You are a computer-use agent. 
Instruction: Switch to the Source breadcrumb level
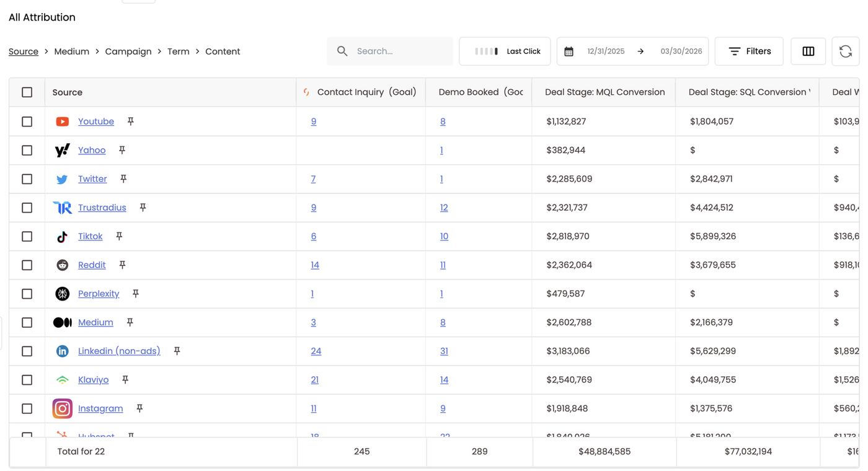(x=24, y=51)
